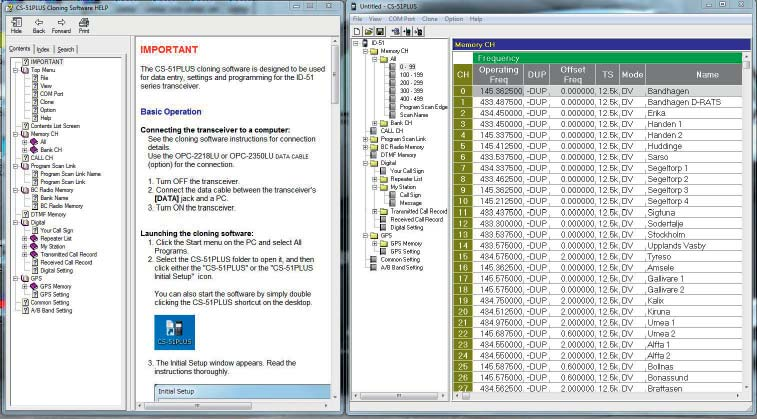Select Message under My Station
Viewport: 757px width, 419px height.
(x=410, y=203)
